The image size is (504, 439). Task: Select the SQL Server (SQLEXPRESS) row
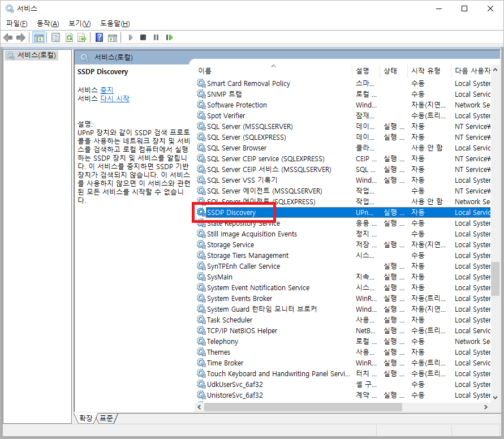point(343,137)
